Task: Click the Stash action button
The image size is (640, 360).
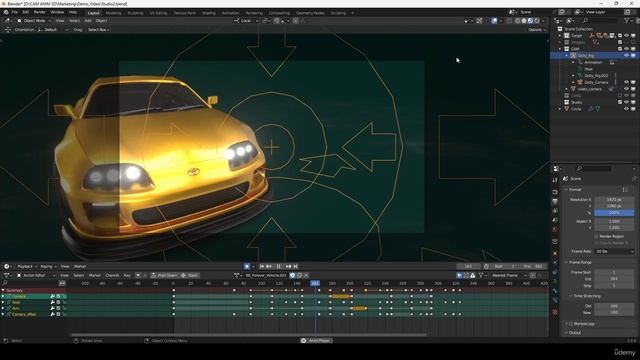Action: click(190, 276)
